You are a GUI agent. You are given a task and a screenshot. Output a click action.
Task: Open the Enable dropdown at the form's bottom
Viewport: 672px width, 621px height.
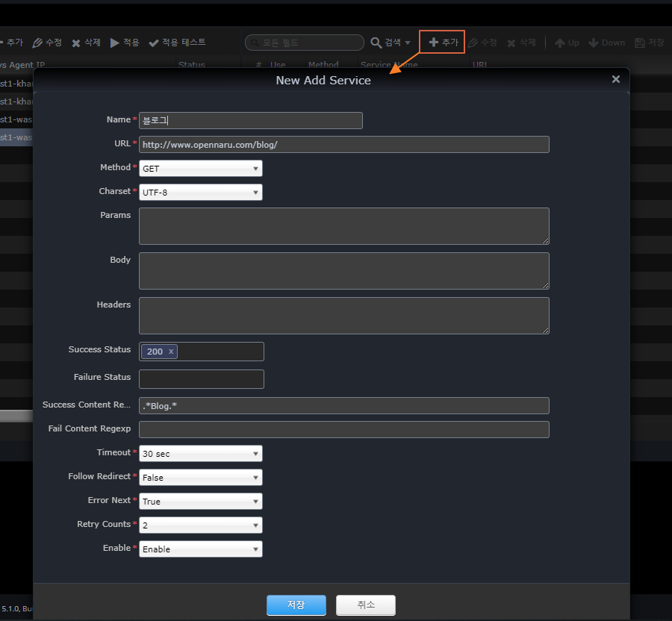pyautogui.click(x=200, y=549)
